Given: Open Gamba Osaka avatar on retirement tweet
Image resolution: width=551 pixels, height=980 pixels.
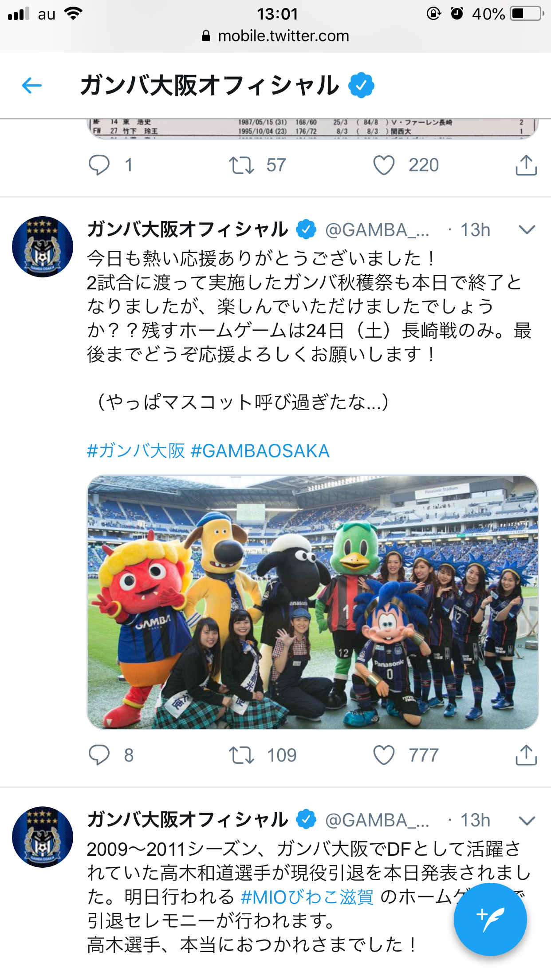Looking at the screenshot, I should [43, 837].
